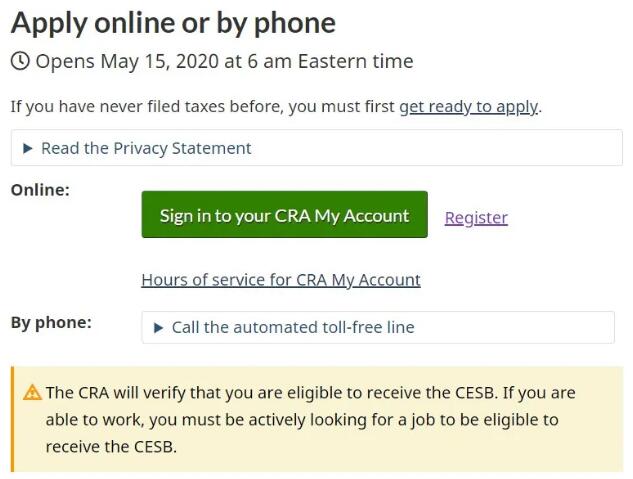The image size is (633, 479).
Task: Click the "Online:" label
Action: (40, 189)
